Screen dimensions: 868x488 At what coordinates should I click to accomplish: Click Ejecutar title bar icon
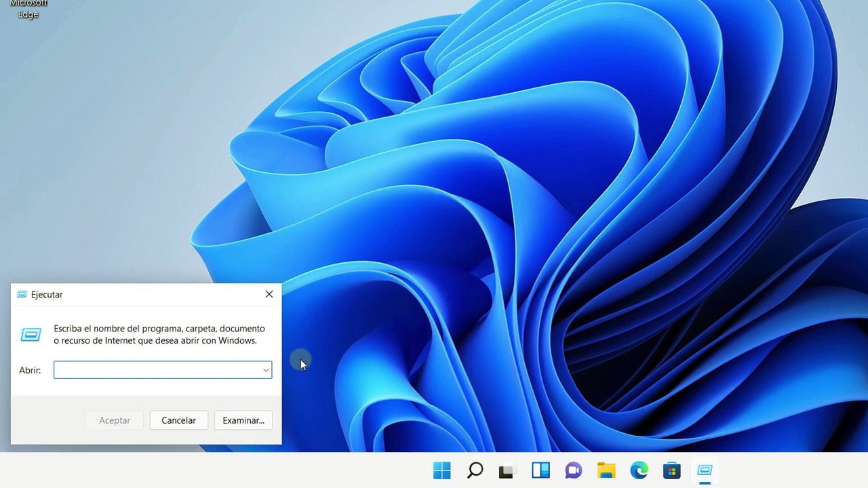pos(22,294)
